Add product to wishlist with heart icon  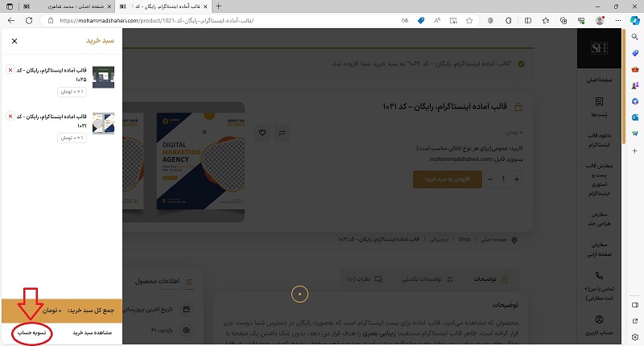click(262, 133)
